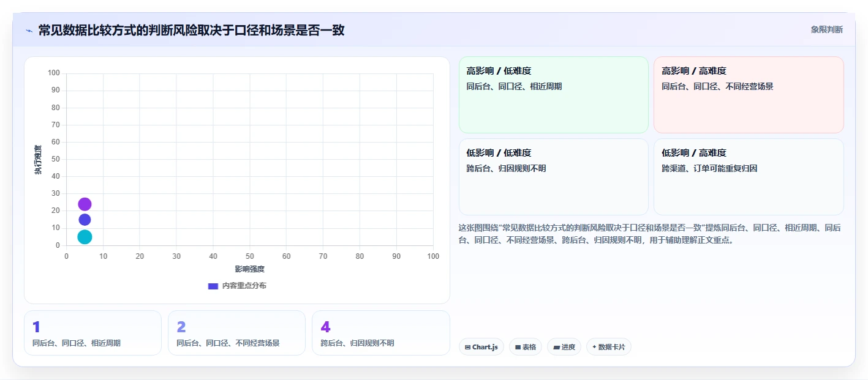Click the 执行难度 y-axis label

(x=38, y=160)
